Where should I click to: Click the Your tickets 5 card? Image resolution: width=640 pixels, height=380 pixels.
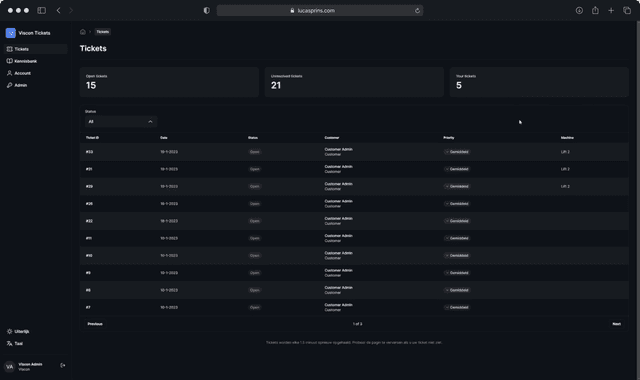(x=539, y=82)
